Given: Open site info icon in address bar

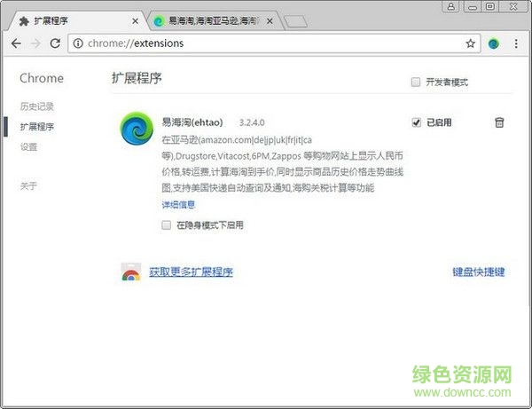Looking at the screenshot, I should click(78, 43).
